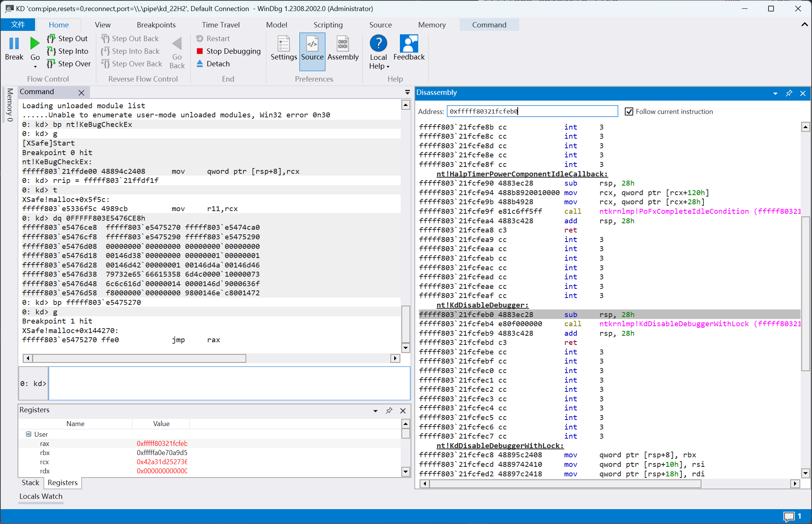Select the rax register row
The height and width of the screenshot is (524, 812).
pyautogui.click(x=210, y=444)
